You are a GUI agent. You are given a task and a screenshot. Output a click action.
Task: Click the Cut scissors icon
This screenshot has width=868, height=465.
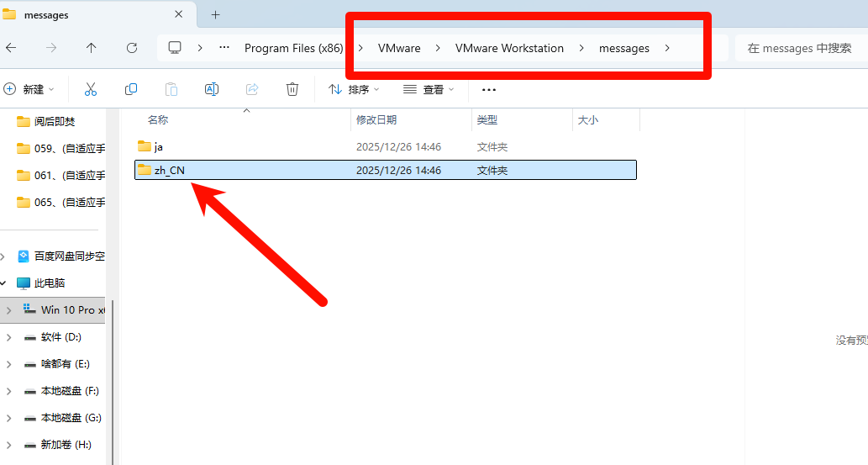[x=91, y=89]
